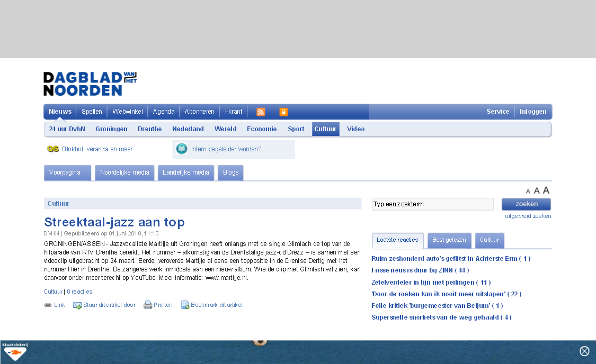Open the Noordelijke media tab

[x=124, y=172]
